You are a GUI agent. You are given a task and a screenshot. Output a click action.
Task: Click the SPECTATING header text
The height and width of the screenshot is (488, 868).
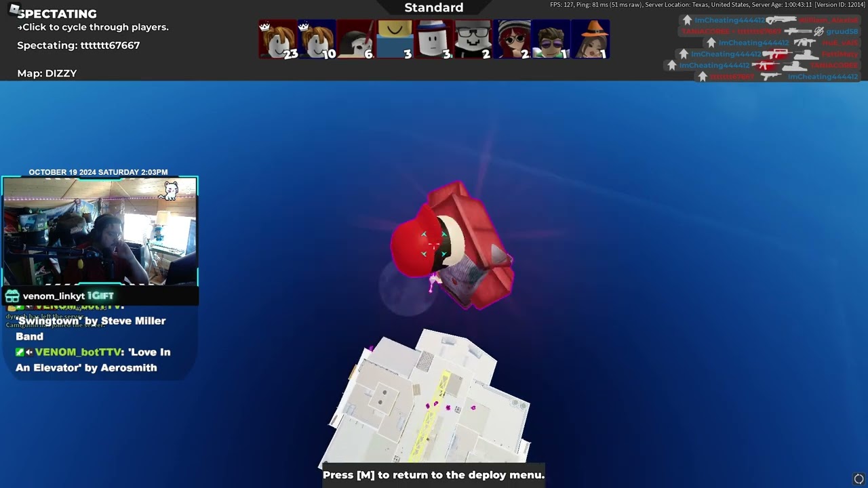(x=57, y=14)
